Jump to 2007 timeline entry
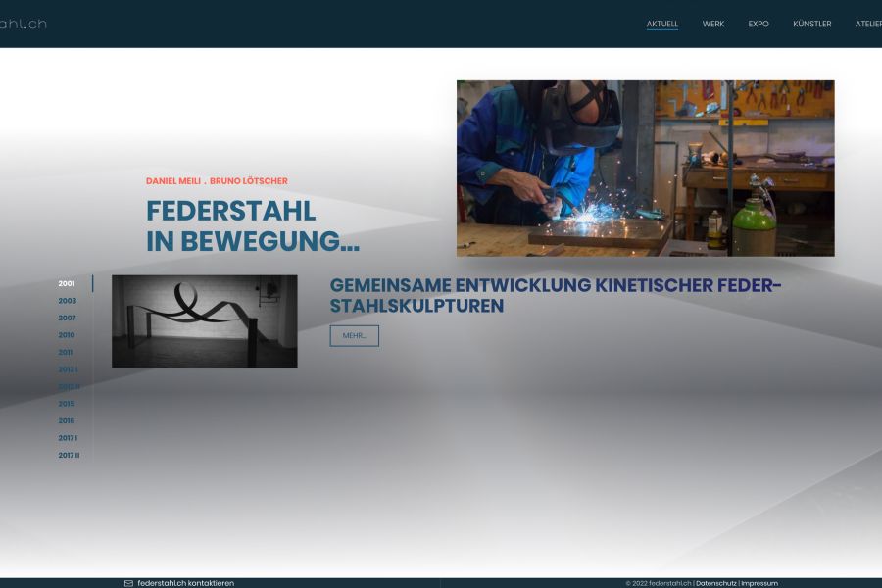The image size is (882, 588). [67, 318]
